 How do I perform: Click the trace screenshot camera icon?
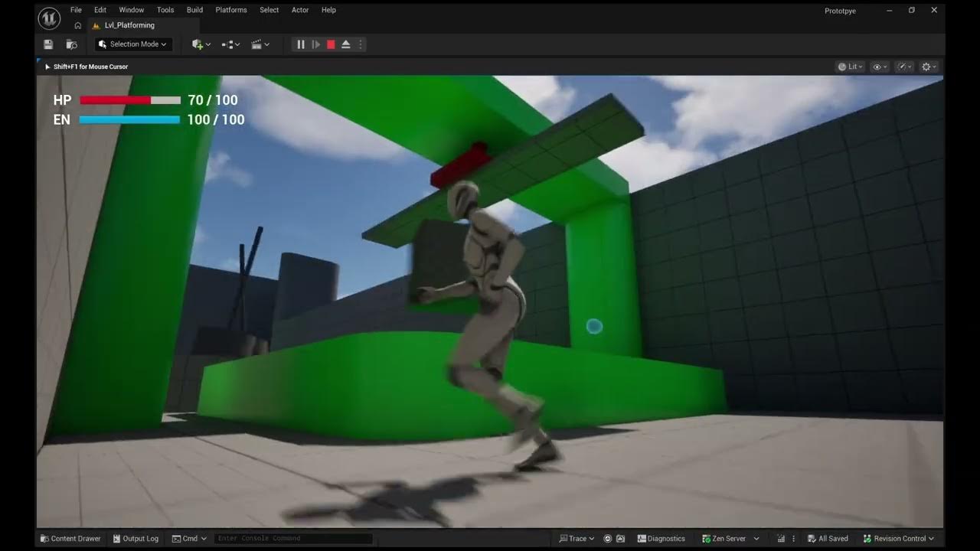click(620, 539)
